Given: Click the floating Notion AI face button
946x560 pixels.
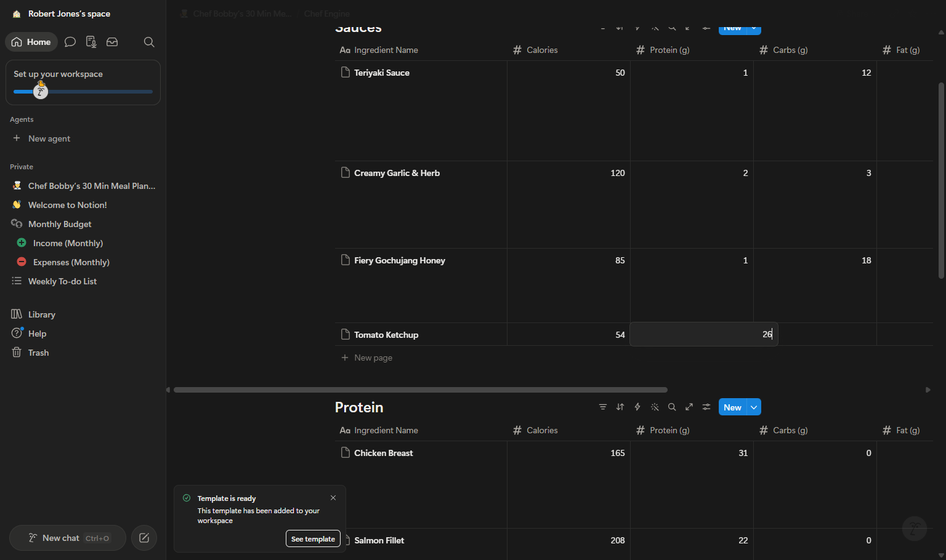Looking at the screenshot, I should [915, 529].
